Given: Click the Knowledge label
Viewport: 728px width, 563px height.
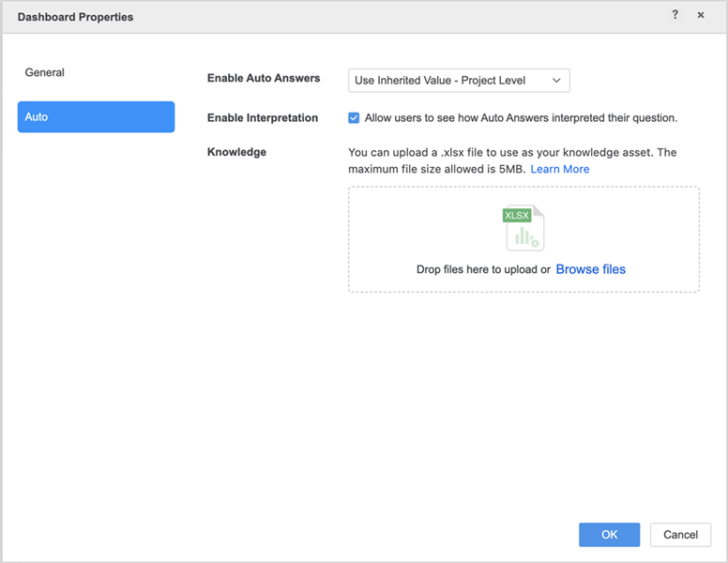Looking at the screenshot, I should tap(236, 152).
